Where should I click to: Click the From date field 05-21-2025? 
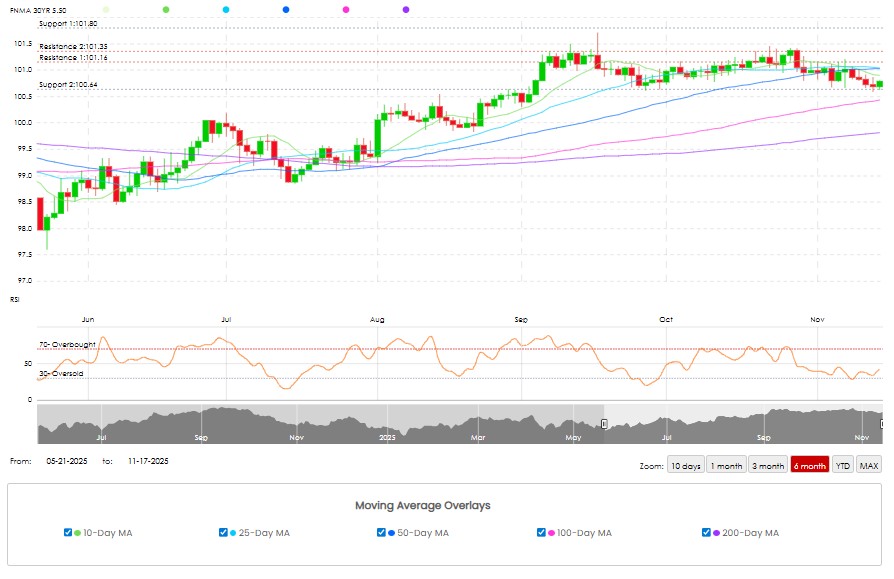coord(68,462)
